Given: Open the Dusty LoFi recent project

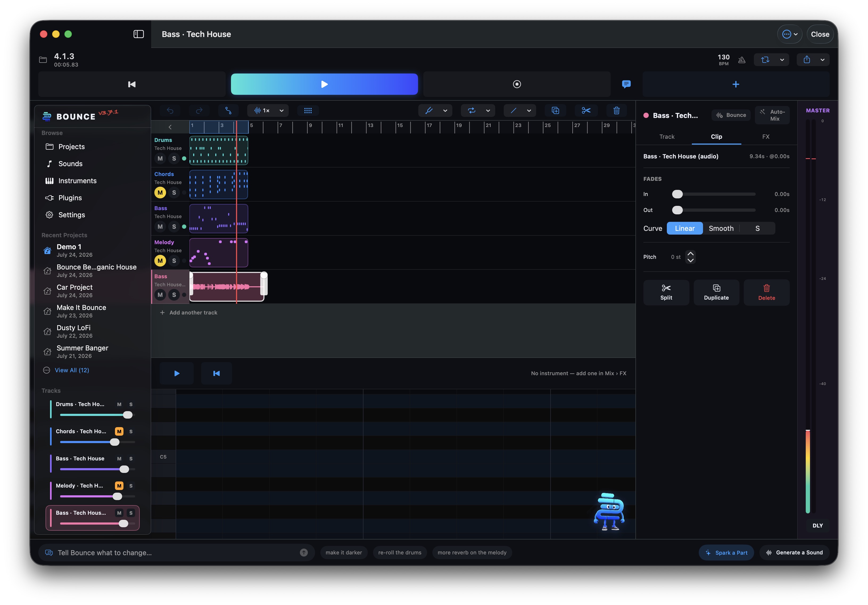Looking at the screenshot, I should [92, 331].
